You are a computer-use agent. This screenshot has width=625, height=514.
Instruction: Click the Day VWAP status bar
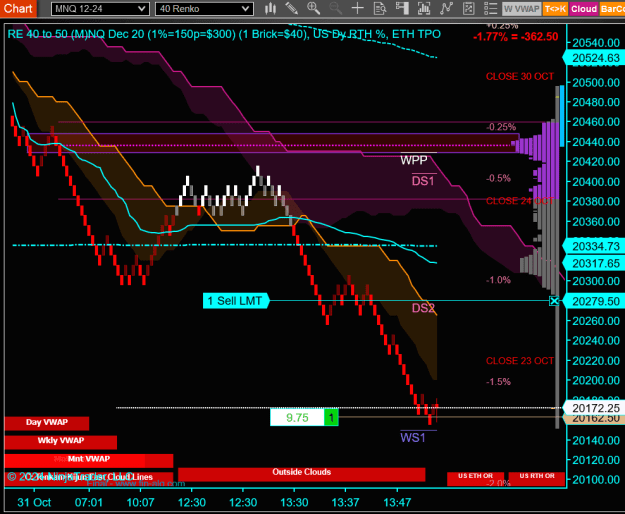tap(47, 423)
